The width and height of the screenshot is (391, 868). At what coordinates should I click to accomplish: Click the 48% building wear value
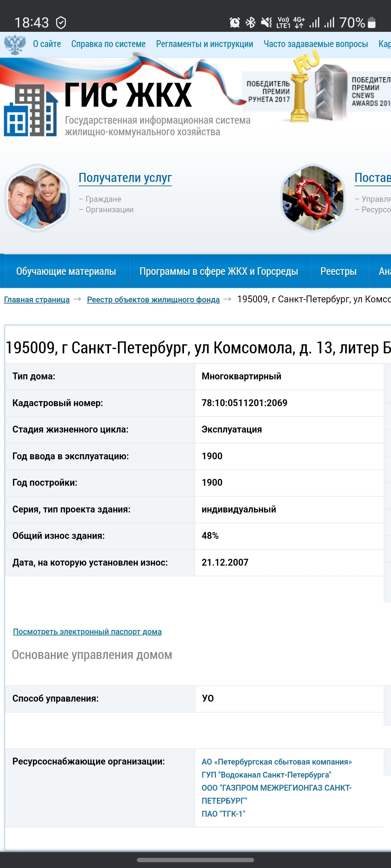(x=210, y=536)
